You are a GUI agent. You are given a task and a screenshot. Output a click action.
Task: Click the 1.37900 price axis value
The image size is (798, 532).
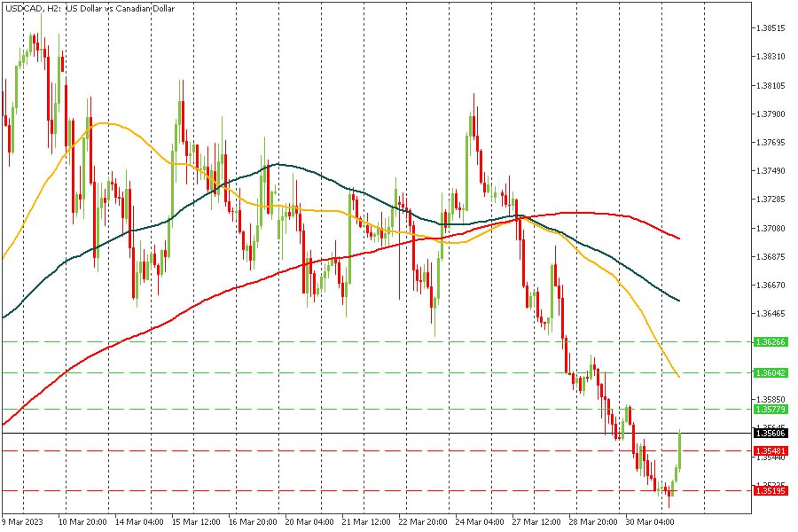(x=771, y=114)
